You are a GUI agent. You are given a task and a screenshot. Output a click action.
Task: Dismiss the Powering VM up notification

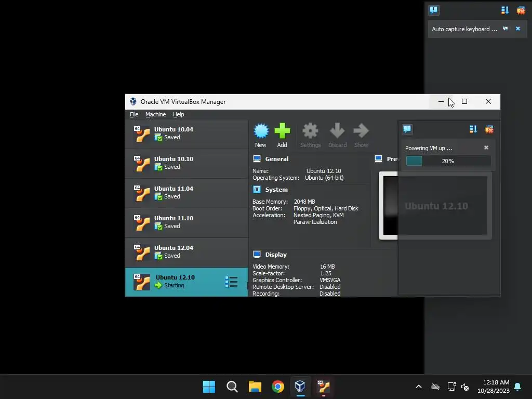tap(486, 148)
